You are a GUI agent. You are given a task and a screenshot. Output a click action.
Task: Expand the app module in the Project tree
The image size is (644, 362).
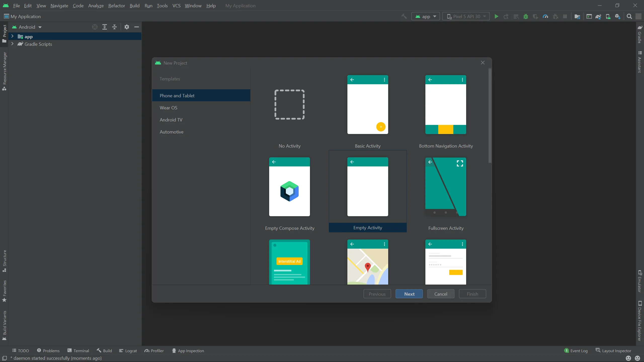[13, 36]
